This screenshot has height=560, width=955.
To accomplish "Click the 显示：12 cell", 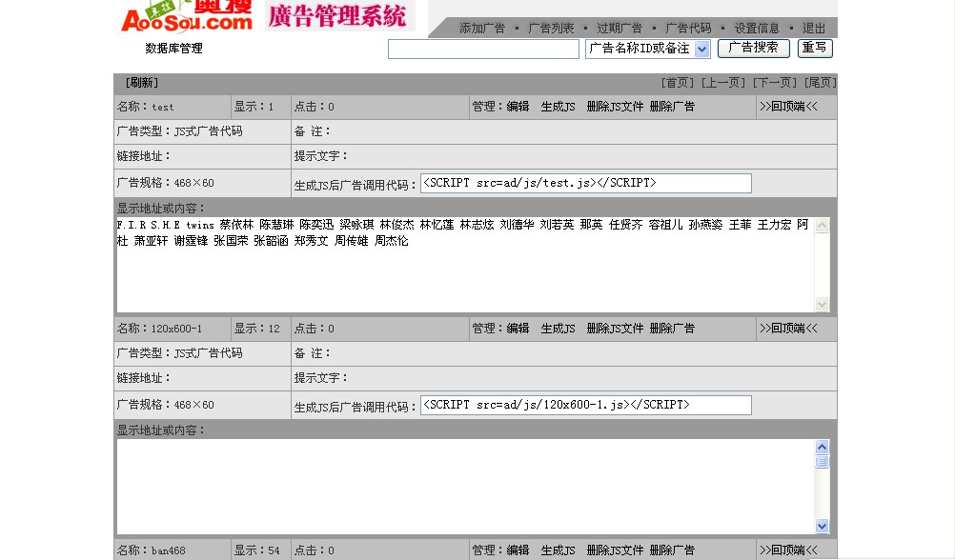I will (261, 329).
